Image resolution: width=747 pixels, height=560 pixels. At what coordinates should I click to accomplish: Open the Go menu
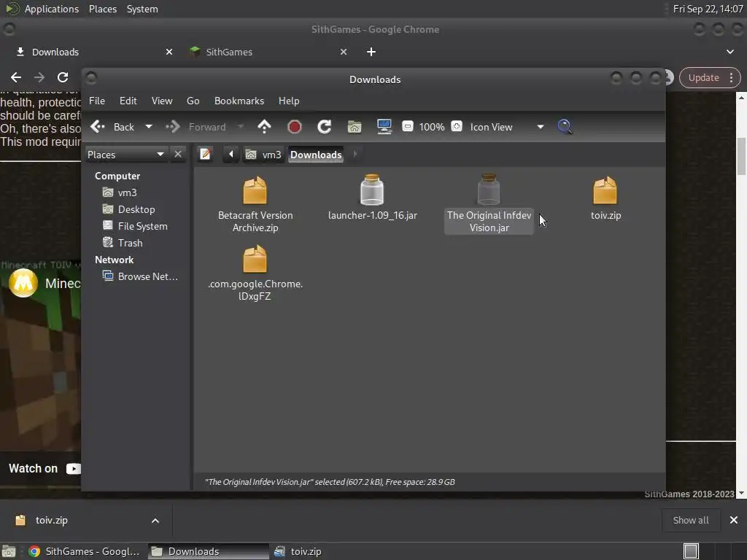click(193, 101)
